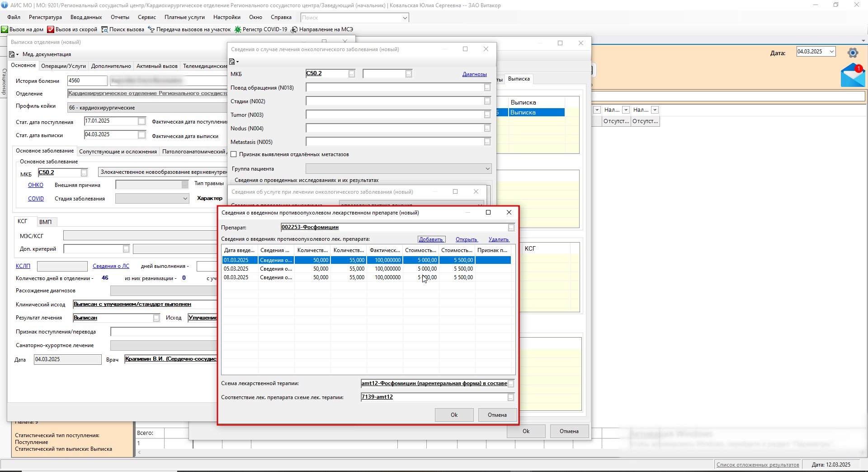Click document icon in oncology case window toolbar
868x472 pixels.
pyautogui.click(x=232, y=62)
